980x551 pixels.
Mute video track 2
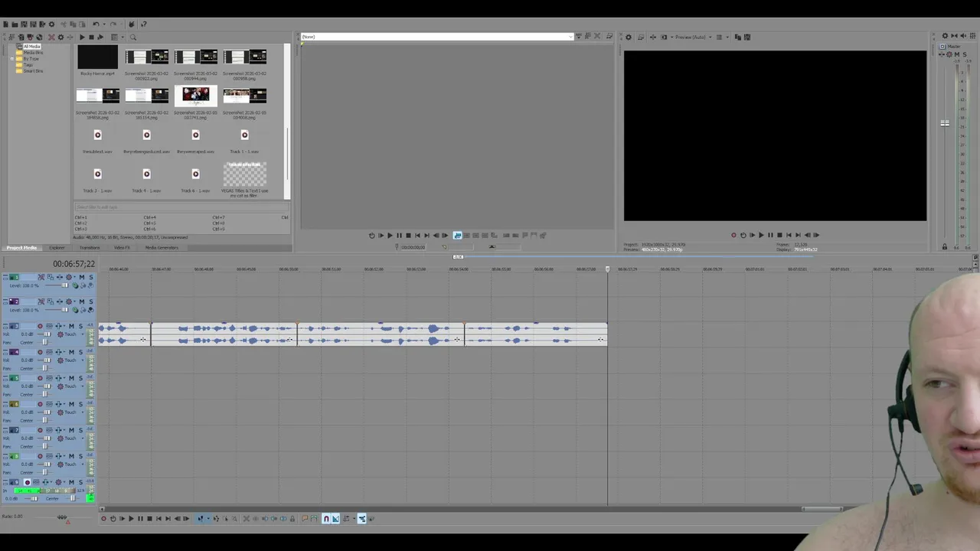[82, 302]
